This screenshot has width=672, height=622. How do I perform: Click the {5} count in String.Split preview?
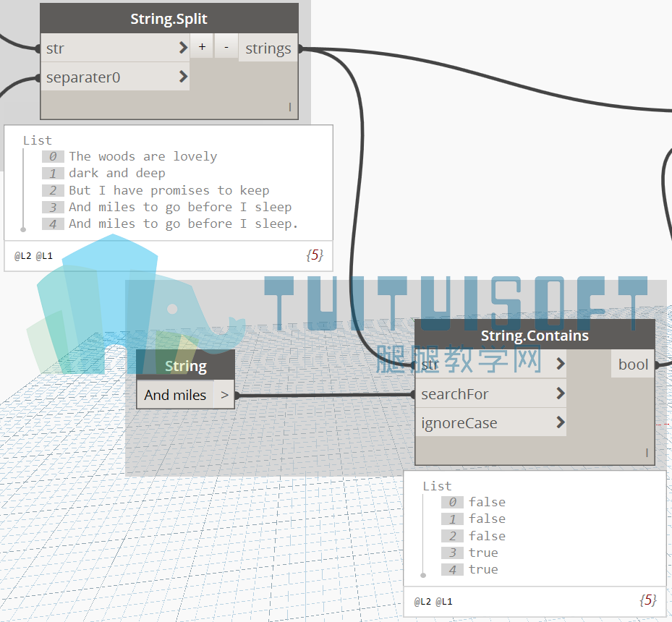pos(315,255)
